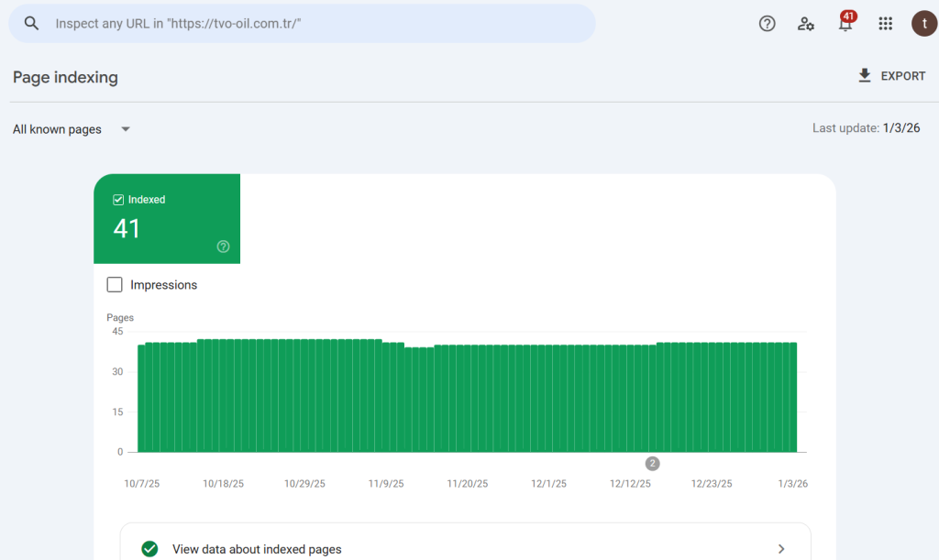Click the annotation marker labeled 2
939x560 pixels.
[x=652, y=464]
